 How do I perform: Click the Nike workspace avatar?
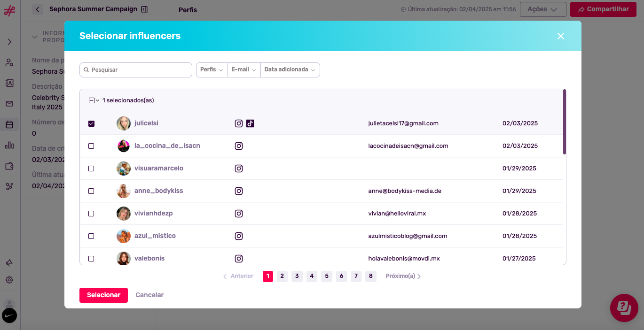coord(9,315)
